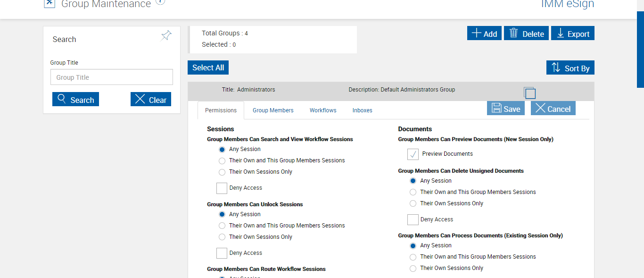Check Deny Access under Unlock Sessions
The width and height of the screenshot is (644, 278).
222,253
